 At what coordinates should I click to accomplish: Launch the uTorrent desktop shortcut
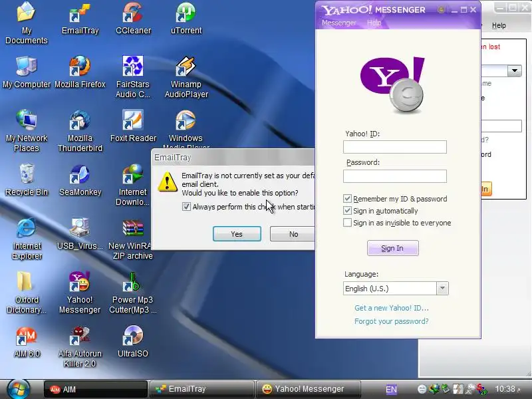coord(186,19)
